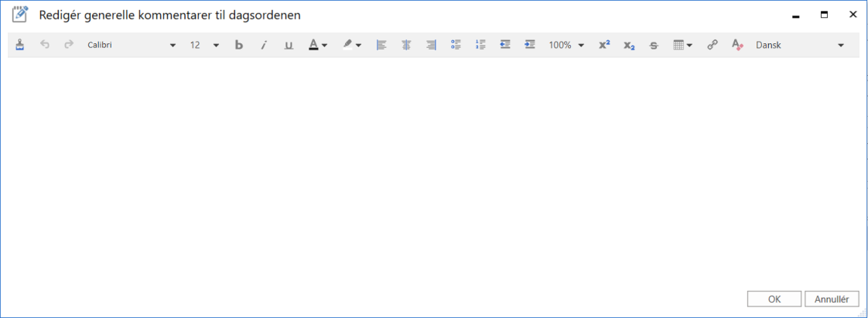Increase paragraph indent

point(530,45)
